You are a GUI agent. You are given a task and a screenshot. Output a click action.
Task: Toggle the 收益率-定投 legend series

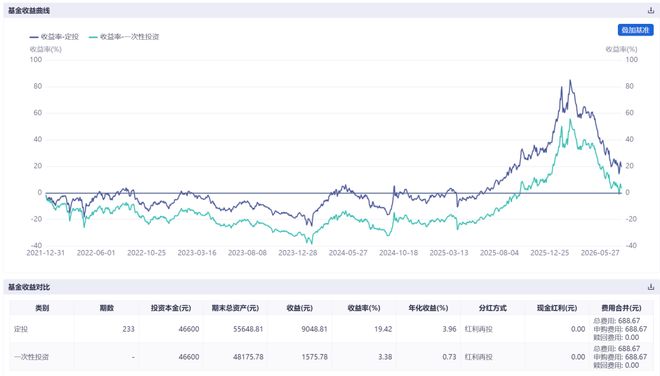[54, 37]
